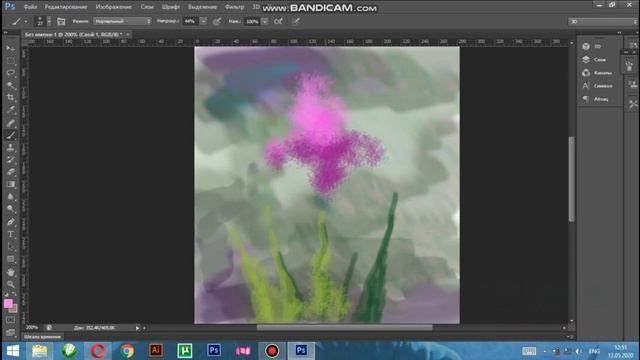Open the Редактирование menu
The height and width of the screenshot is (360, 640).
pos(66,7)
